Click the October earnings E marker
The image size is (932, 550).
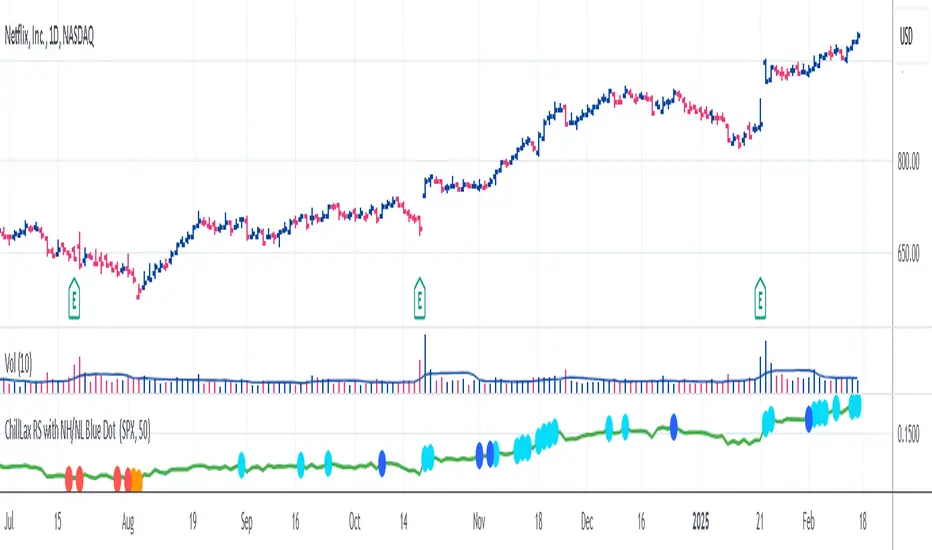click(420, 298)
